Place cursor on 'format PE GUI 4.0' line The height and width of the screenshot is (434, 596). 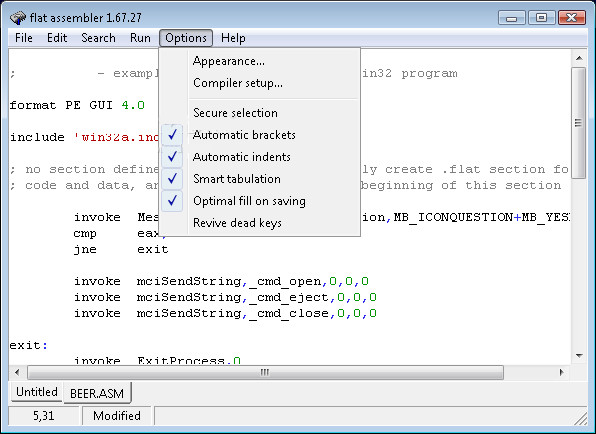click(77, 105)
